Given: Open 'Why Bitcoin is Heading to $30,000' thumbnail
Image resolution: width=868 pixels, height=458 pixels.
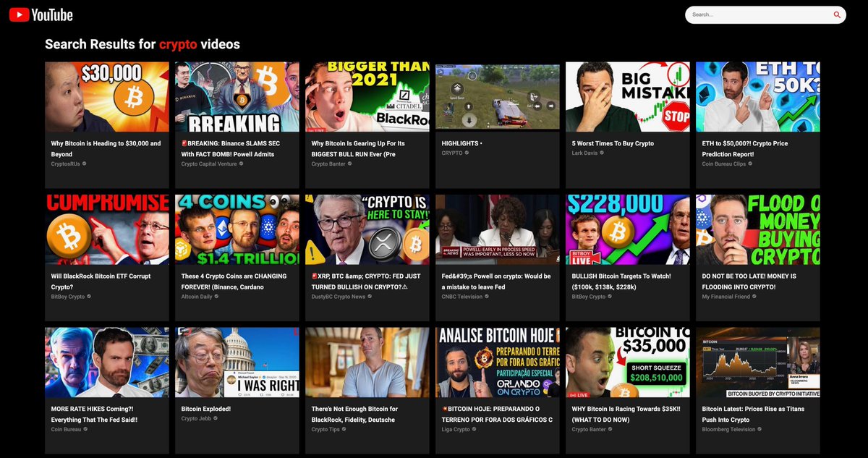Looking at the screenshot, I should (x=106, y=96).
